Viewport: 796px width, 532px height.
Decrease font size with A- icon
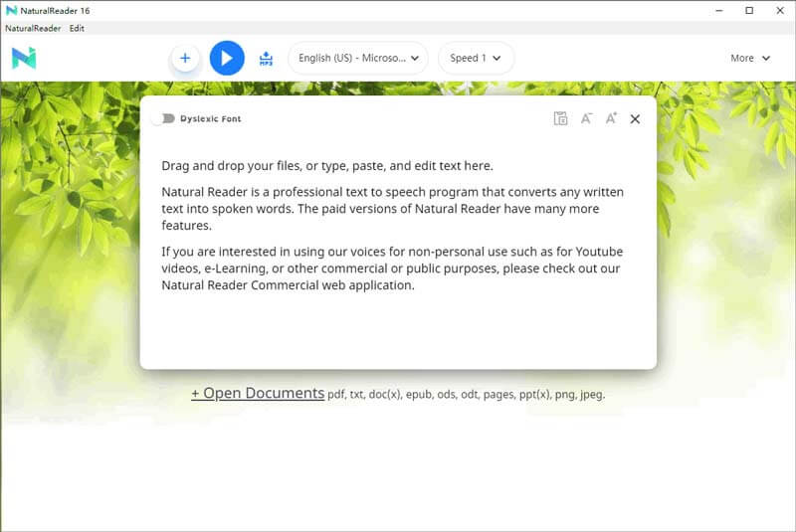586,118
